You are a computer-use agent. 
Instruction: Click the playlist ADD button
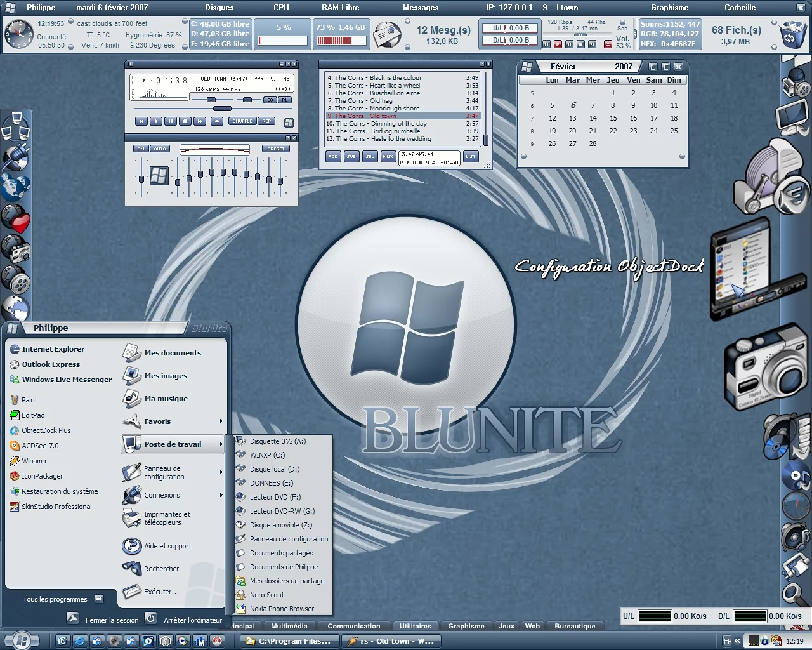[333, 156]
